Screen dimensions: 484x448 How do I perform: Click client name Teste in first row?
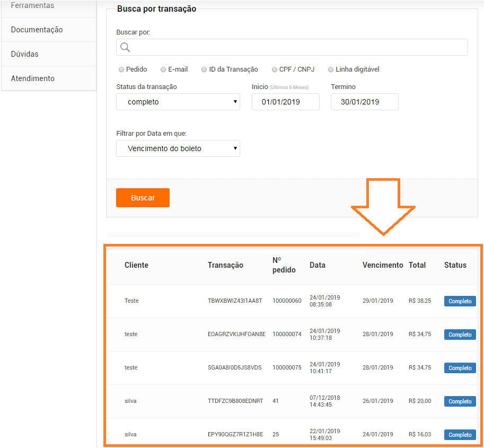131,301
